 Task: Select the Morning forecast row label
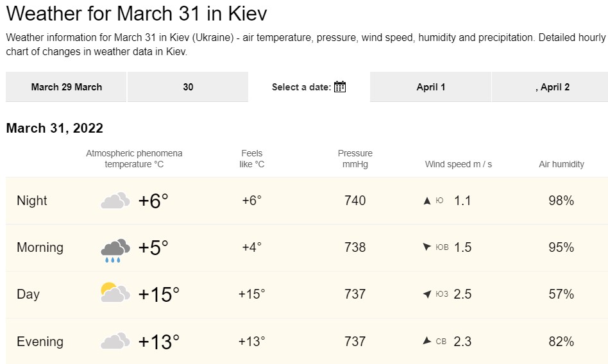click(40, 247)
